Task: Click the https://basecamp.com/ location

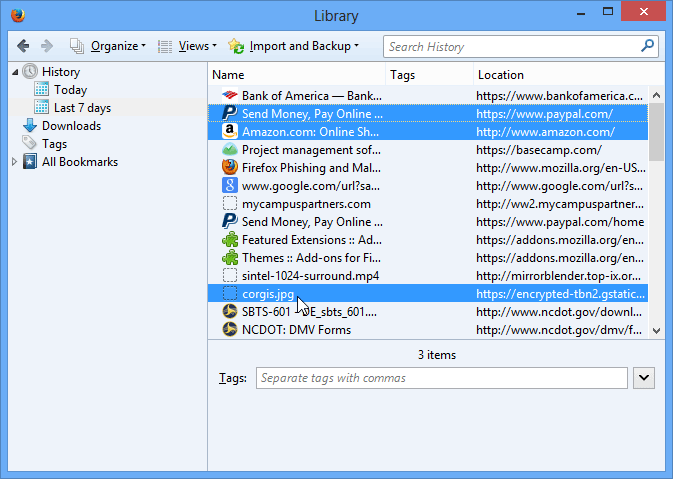Action: point(539,149)
